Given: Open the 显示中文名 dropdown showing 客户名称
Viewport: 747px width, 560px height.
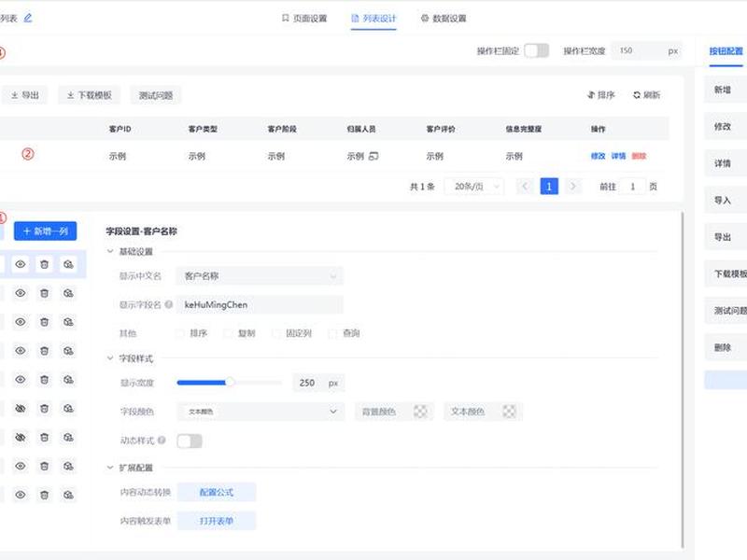Looking at the screenshot, I should [x=260, y=275].
